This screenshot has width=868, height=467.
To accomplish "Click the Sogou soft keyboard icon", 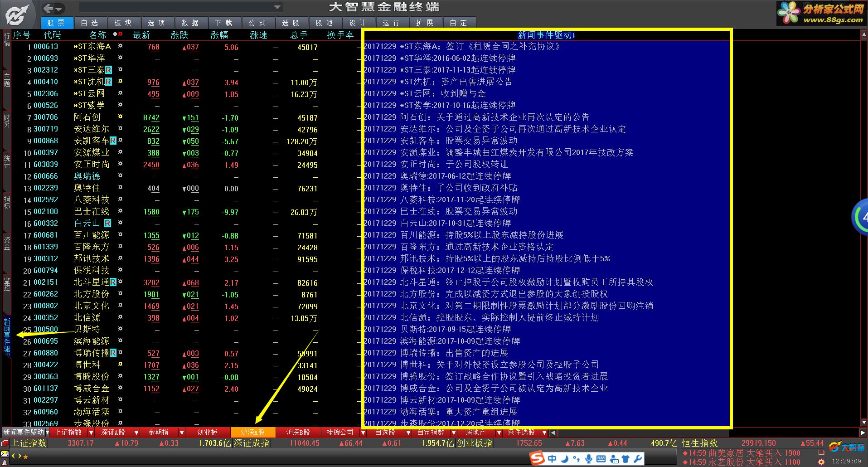I will tap(601, 459).
